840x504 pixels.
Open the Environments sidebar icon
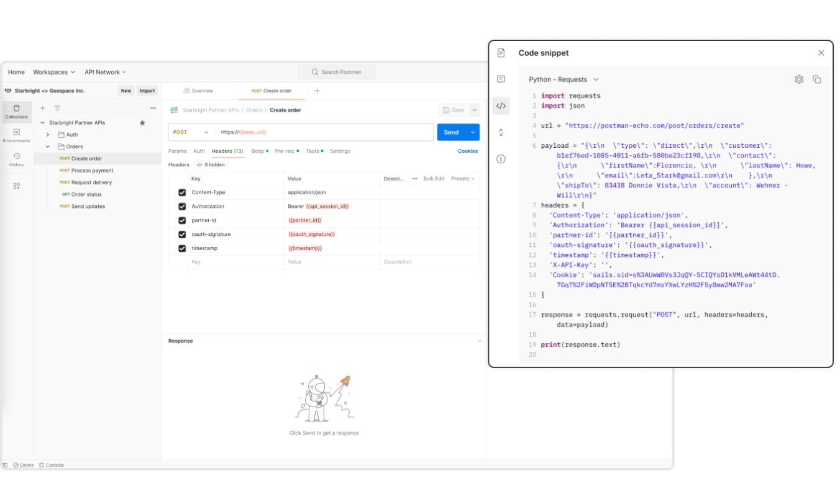click(16, 135)
